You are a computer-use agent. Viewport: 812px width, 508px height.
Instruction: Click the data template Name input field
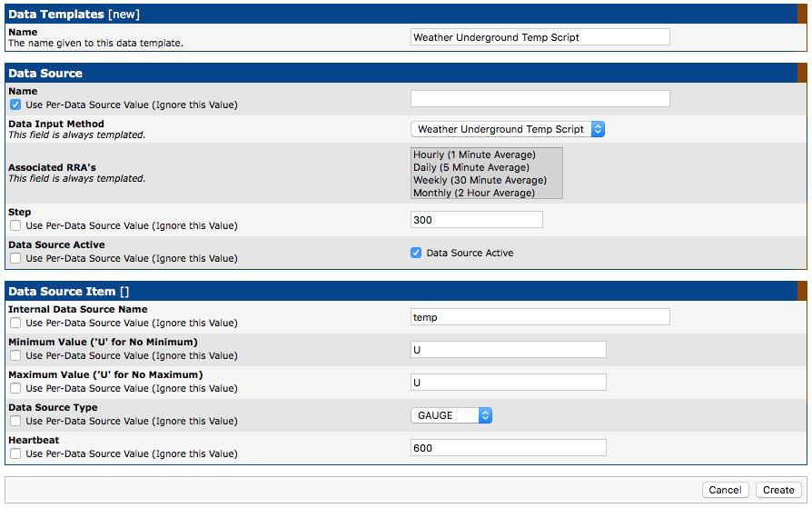point(540,37)
